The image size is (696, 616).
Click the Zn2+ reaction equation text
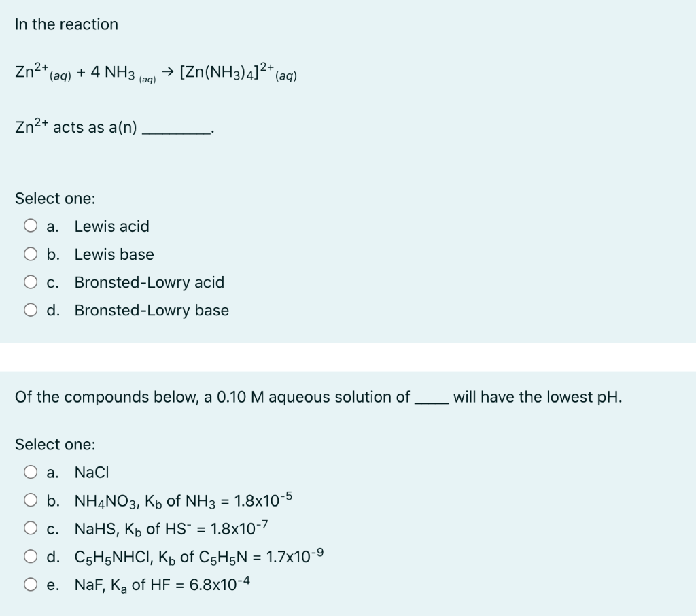click(x=154, y=71)
